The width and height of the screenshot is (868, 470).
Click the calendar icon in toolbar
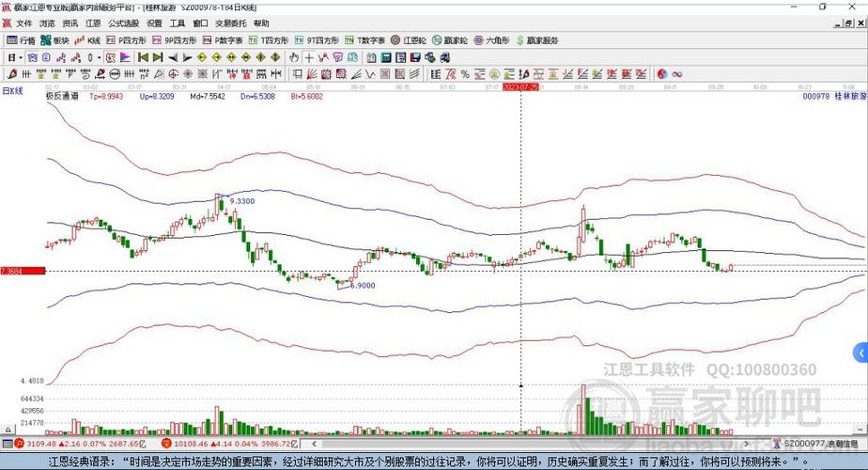371,57
